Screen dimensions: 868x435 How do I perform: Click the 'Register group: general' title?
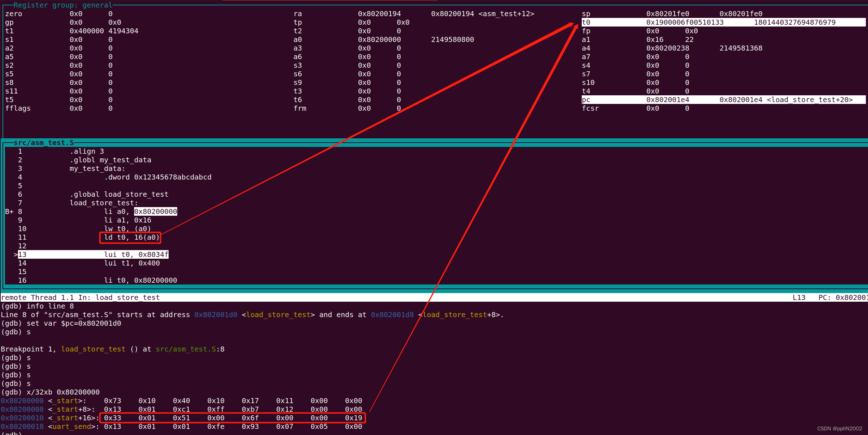(63, 5)
